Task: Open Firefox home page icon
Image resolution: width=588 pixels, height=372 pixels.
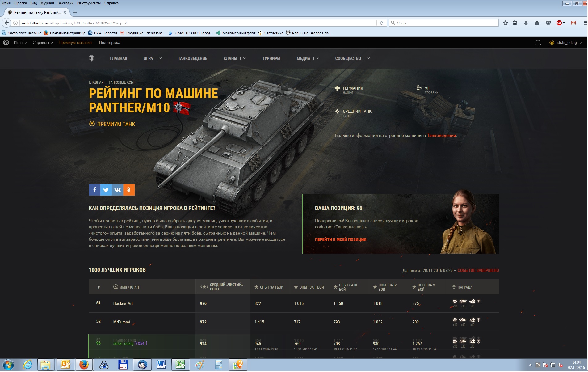Action: pos(537,23)
